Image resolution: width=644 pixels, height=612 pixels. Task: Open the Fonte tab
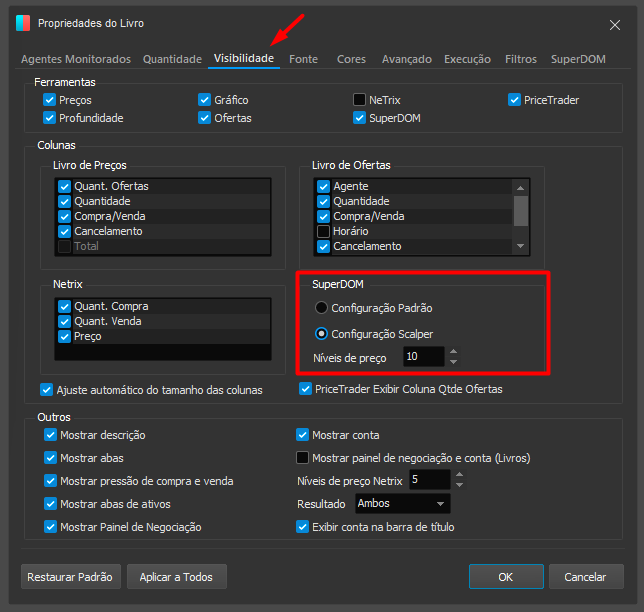pos(304,59)
